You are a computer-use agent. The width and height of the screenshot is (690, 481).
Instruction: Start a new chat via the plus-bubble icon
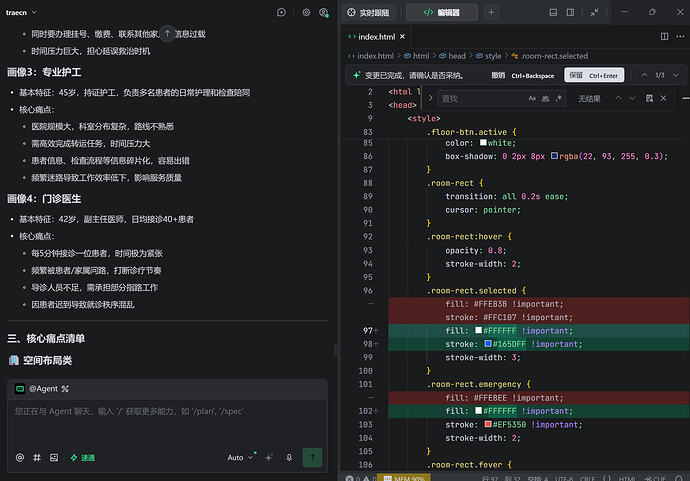(281, 12)
